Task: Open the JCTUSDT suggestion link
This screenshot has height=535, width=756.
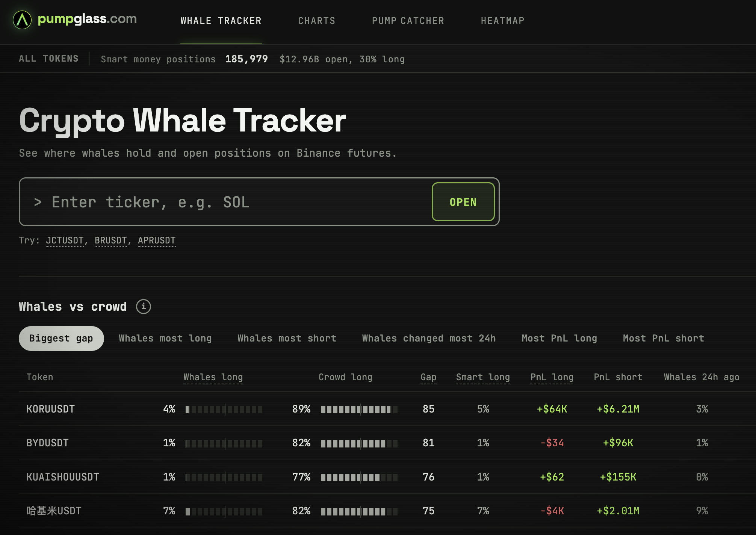Action: [x=65, y=240]
